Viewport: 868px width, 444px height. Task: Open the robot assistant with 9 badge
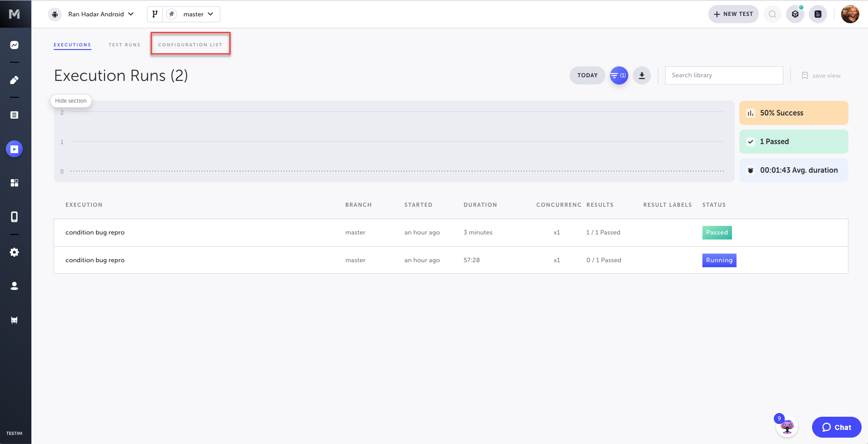(x=787, y=427)
